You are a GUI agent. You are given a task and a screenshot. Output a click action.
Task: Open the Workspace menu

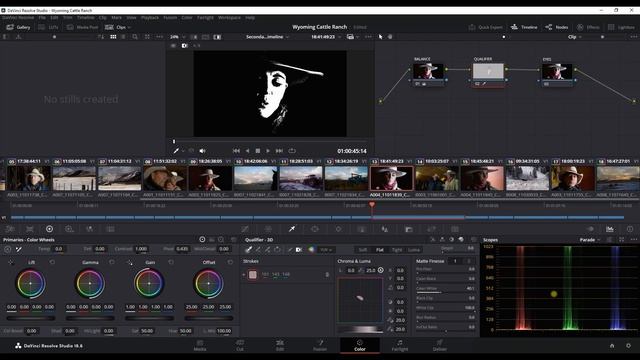(229, 18)
